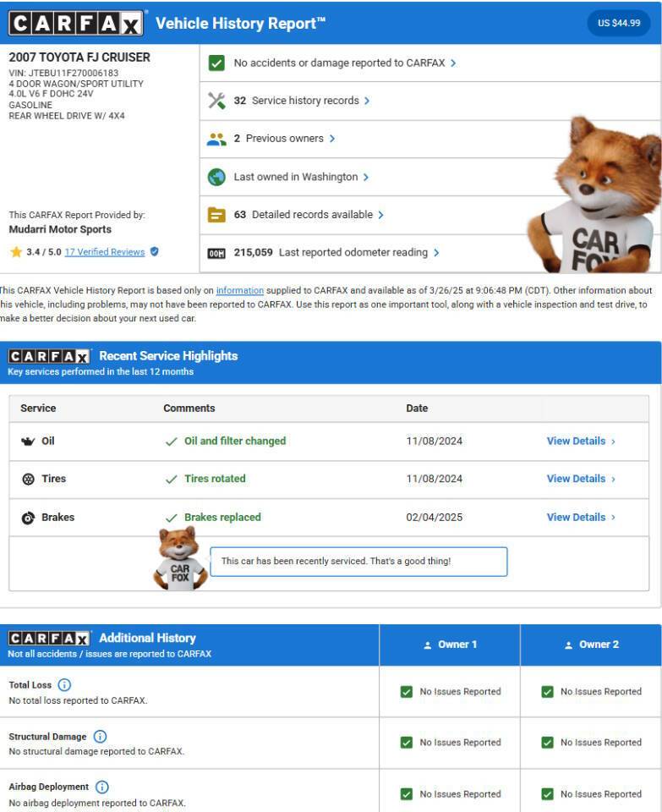The height and width of the screenshot is (812, 662).
Task: Expand the service history records chevron
Action: click(367, 101)
